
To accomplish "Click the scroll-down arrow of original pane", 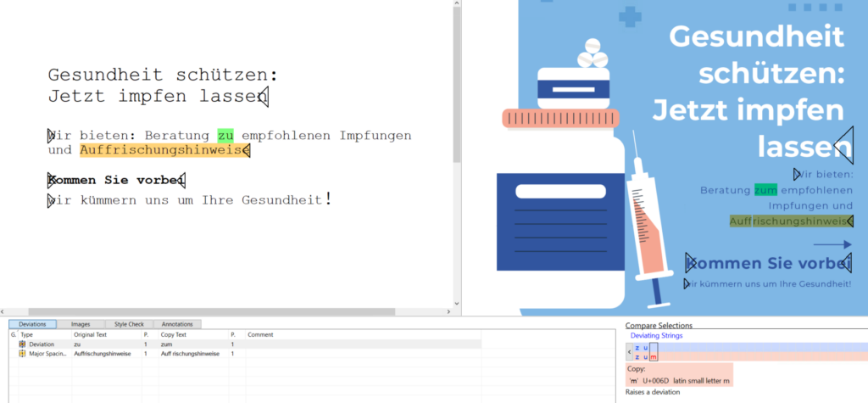I will tap(458, 301).
